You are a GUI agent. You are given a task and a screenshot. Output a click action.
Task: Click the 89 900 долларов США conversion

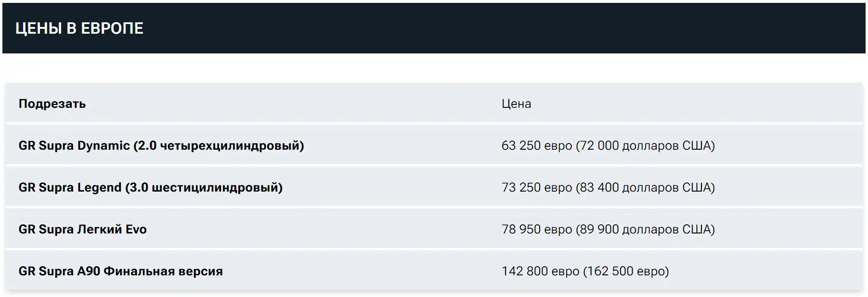[x=646, y=229]
